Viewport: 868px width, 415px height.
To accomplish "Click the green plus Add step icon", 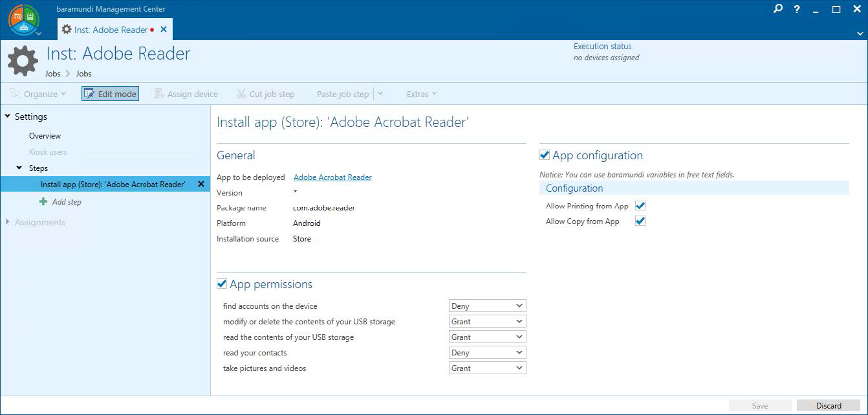I will click(x=43, y=202).
